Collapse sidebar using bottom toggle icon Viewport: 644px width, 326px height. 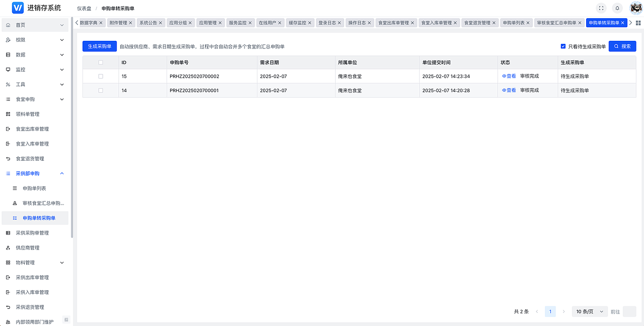point(66,319)
